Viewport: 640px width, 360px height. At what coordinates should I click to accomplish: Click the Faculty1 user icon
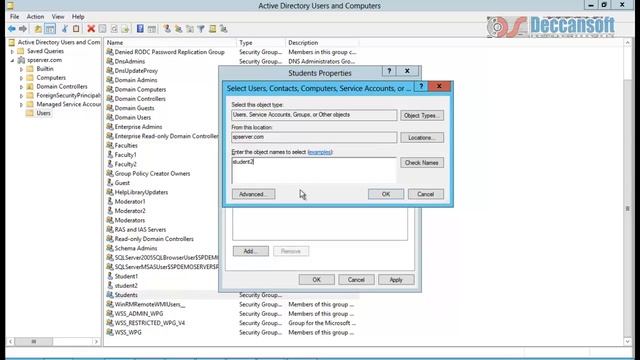pos(110,154)
